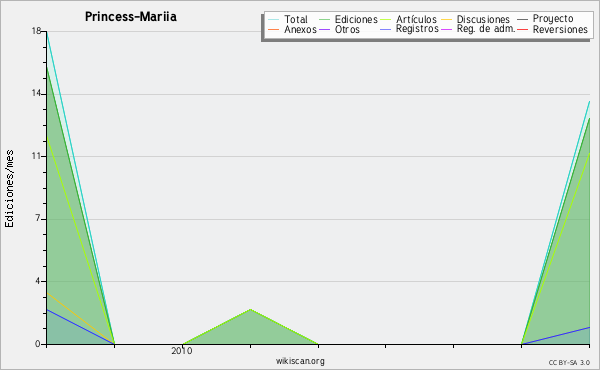Click the 14 y-axis value
This screenshot has width=600, height=370.
pyautogui.click(x=36, y=93)
